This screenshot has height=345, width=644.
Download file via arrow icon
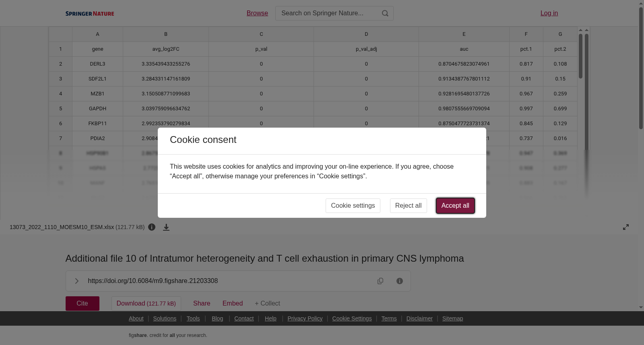pyautogui.click(x=166, y=227)
